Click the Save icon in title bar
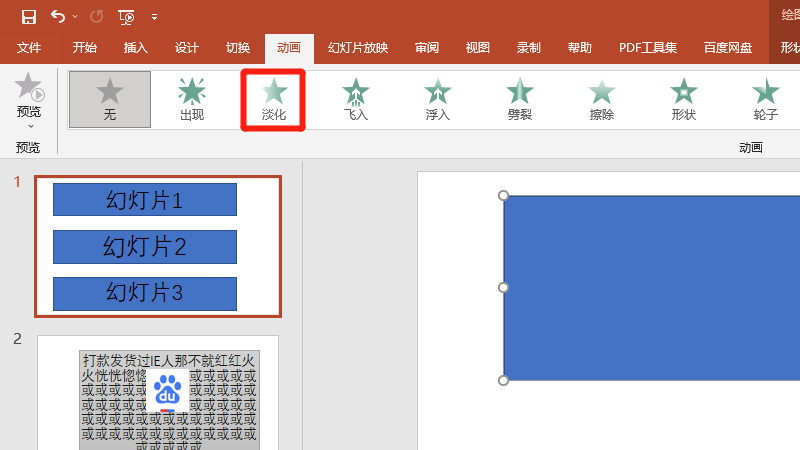 point(29,17)
